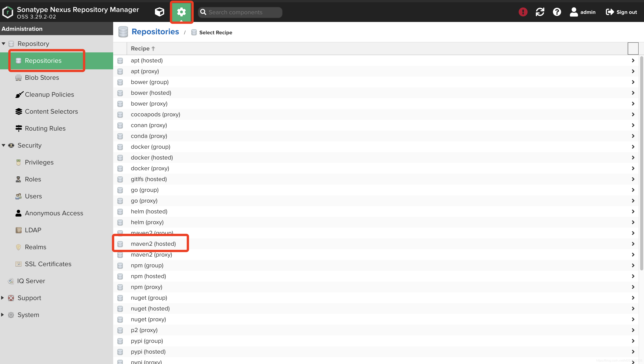Image resolution: width=644 pixels, height=364 pixels.
Task: Select the nuget (hosted) recipe
Action: click(376, 309)
